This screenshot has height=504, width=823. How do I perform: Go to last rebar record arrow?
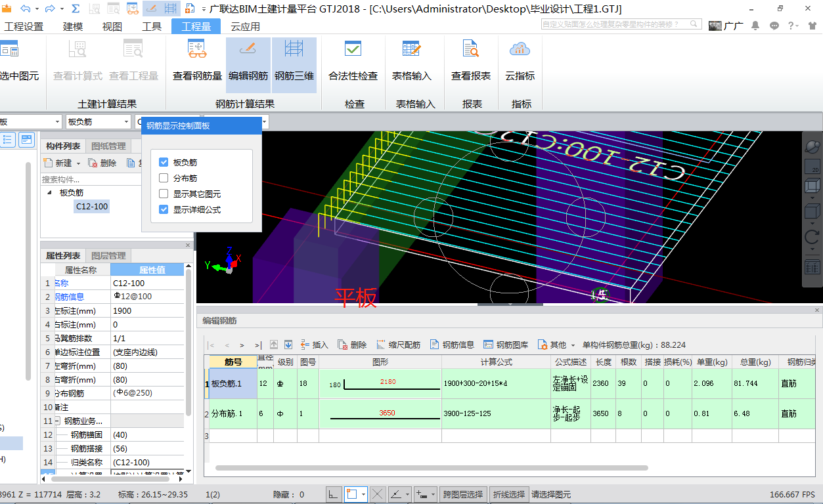click(x=258, y=345)
